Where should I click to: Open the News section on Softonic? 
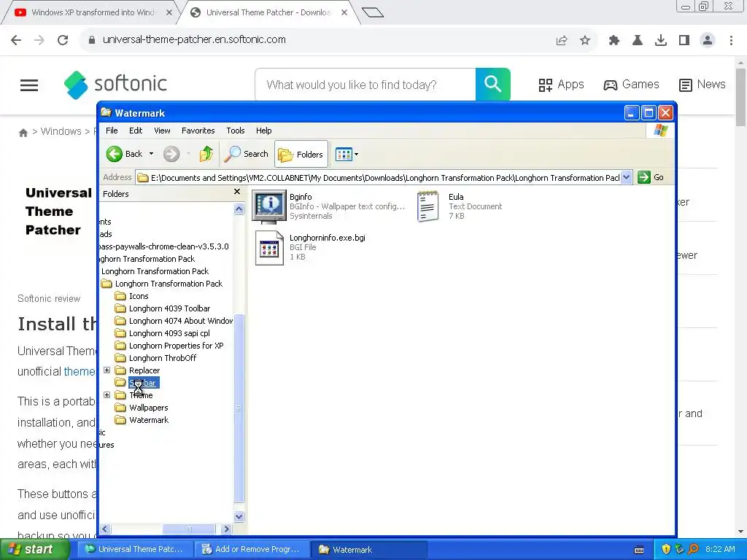(x=703, y=85)
